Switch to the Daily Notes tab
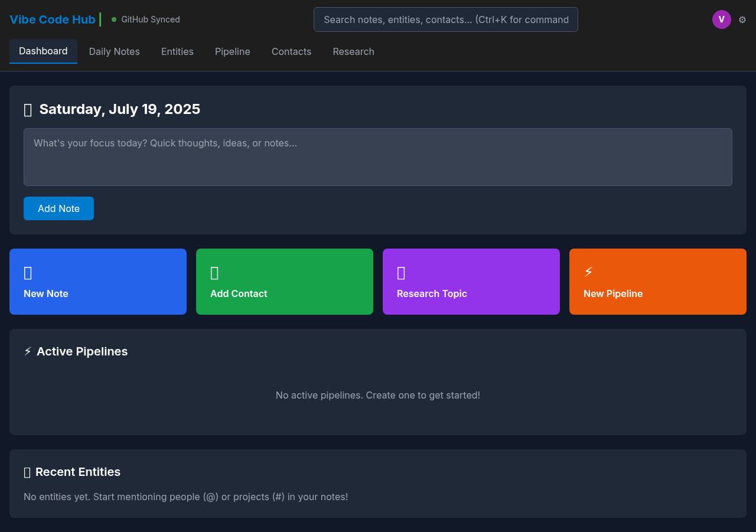756x532 pixels. point(114,52)
